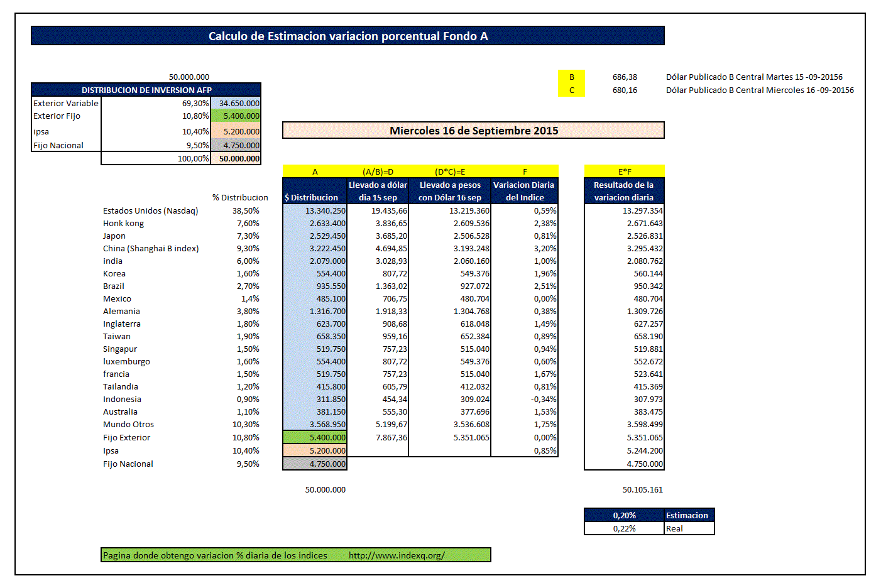Click the yellow B cell beside 686,38
881x588 pixels.
click(572, 77)
